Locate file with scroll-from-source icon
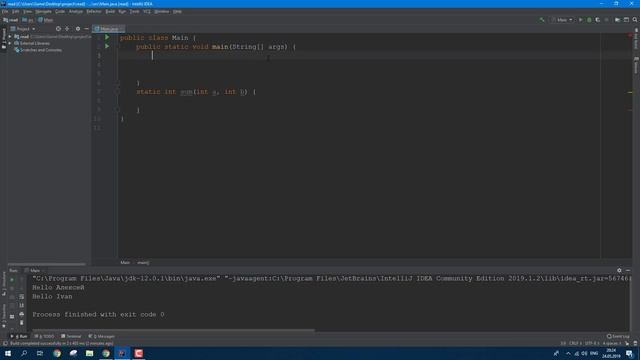Image resolution: width=640 pixels, height=360 pixels. pyautogui.click(x=58, y=29)
